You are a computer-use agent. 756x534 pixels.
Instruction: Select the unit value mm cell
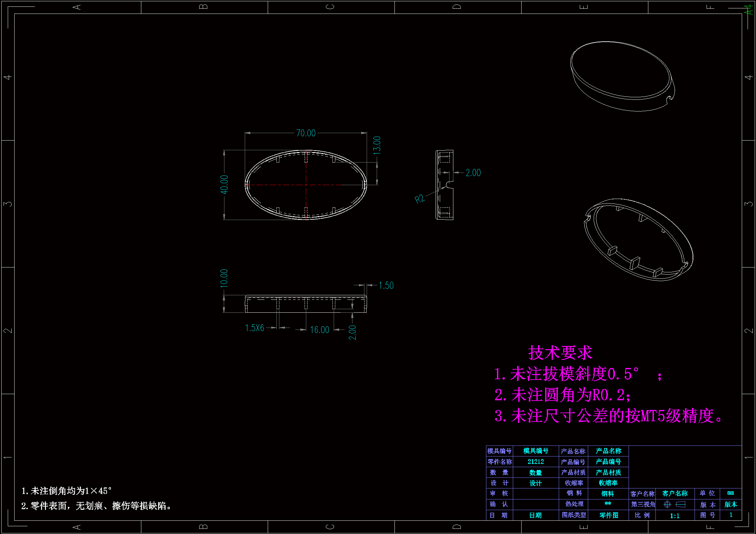730,493
